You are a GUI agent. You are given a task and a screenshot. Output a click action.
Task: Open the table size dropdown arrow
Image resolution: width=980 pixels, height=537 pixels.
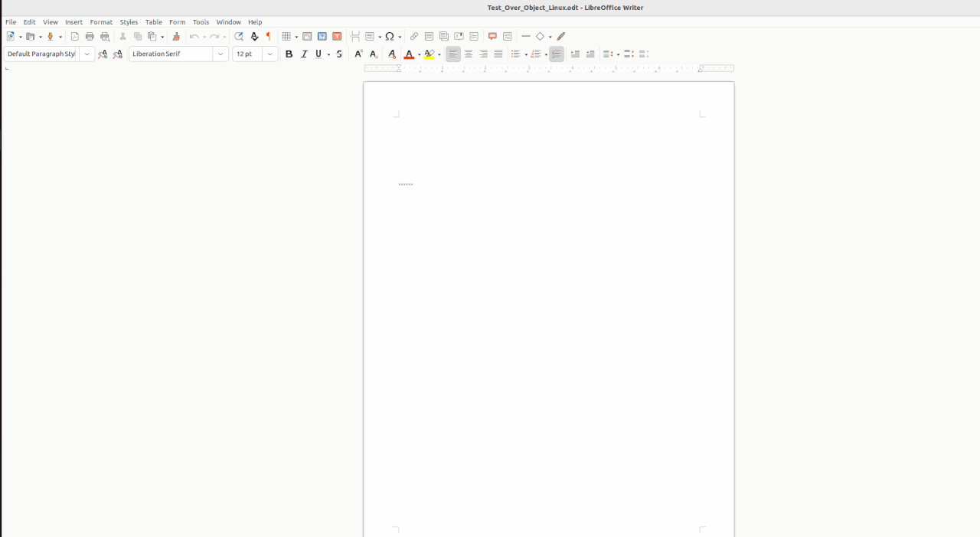(x=297, y=37)
